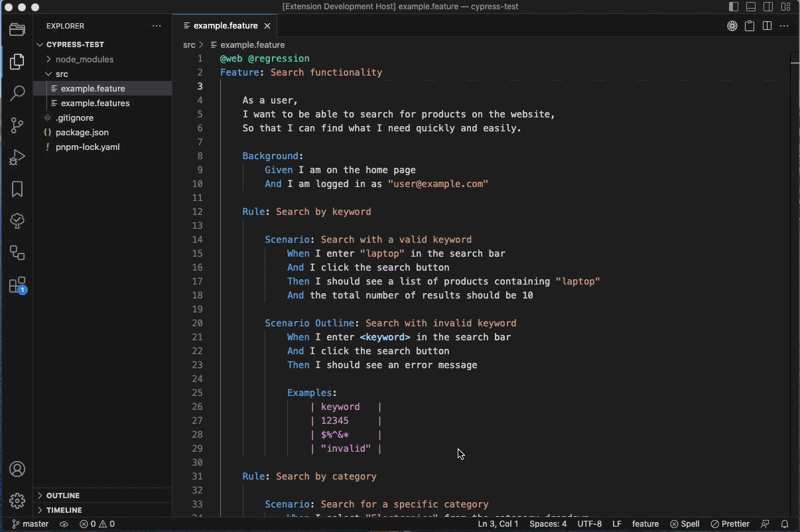Click the EXPLORER panel title
This screenshot has height=532, width=800.
click(x=65, y=26)
